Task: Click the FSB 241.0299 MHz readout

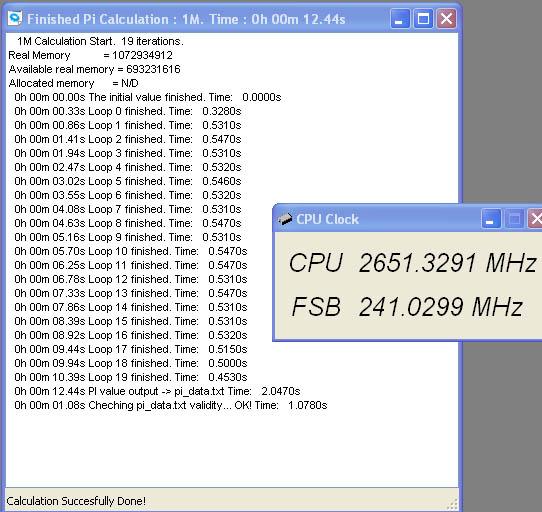Action: click(x=406, y=307)
